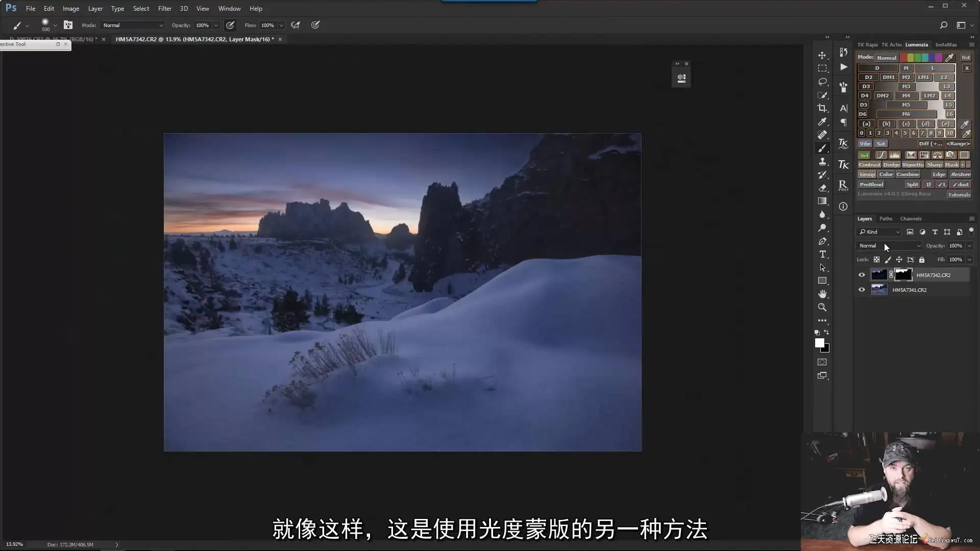Select the Lasso tool

click(822, 82)
